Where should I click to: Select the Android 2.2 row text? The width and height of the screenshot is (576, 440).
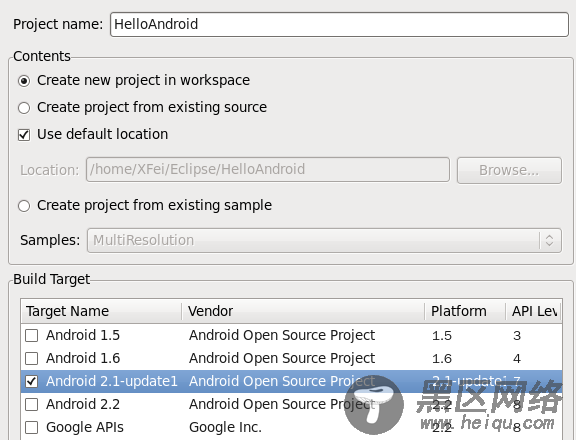(x=83, y=404)
